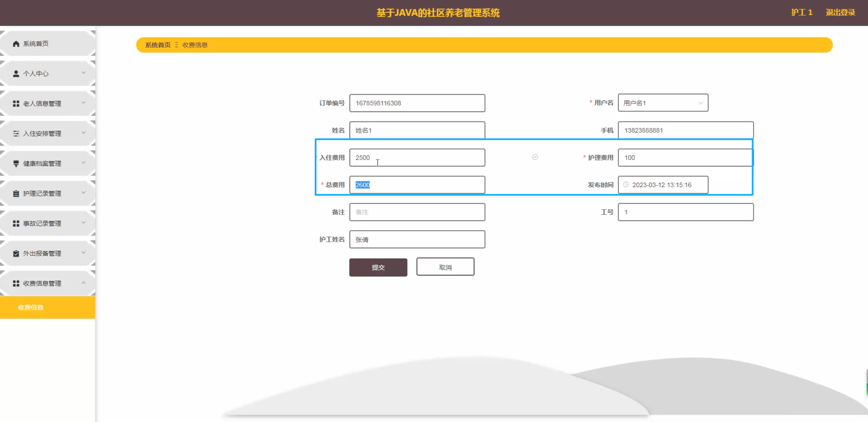Click the 护工姓名 field label
Viewport: 868px width, 422px height.
click(x=332, y=239)
